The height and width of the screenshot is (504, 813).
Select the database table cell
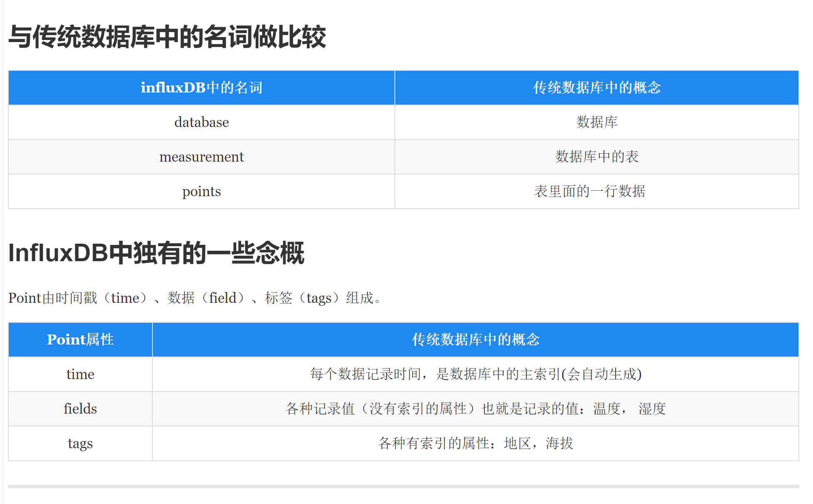tap(202, 122)
